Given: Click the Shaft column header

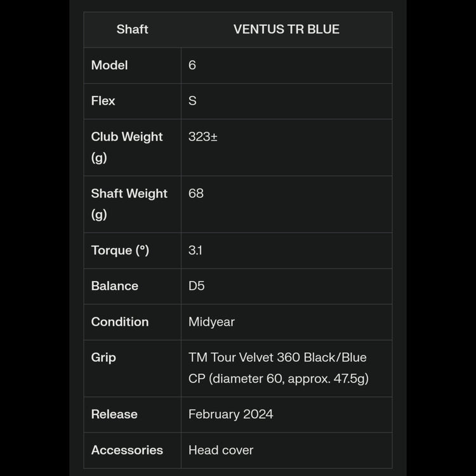Looking at the screenshot, I should [x=132, y=29].
